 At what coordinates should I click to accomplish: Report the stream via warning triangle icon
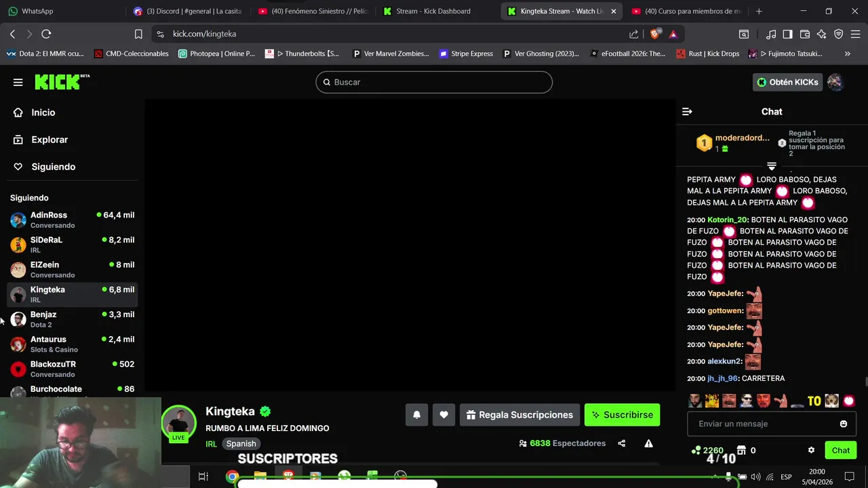click(648, 443)
